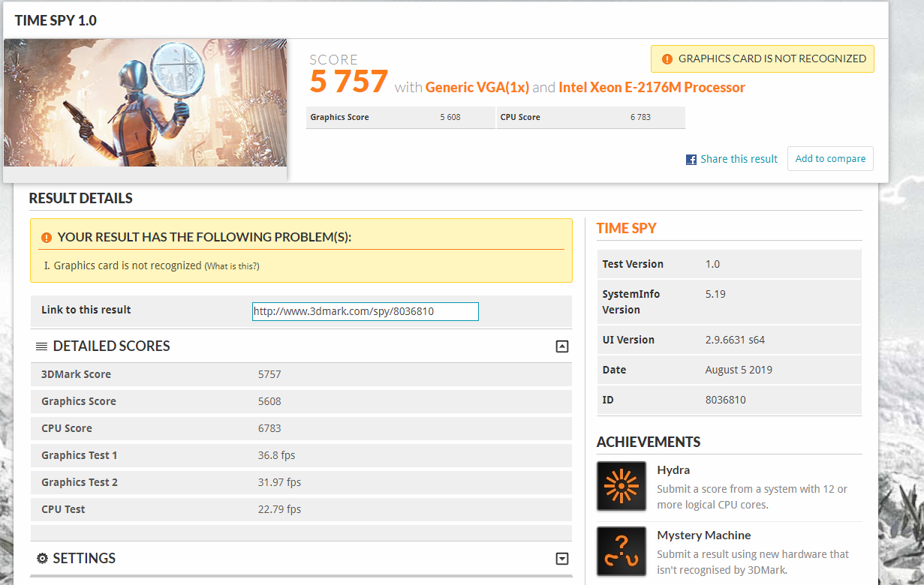This screenshot has height=585, width=924.
Task: Click the Test Version 1.0 row
Action: pyautogui.click(x=729, y=264)
